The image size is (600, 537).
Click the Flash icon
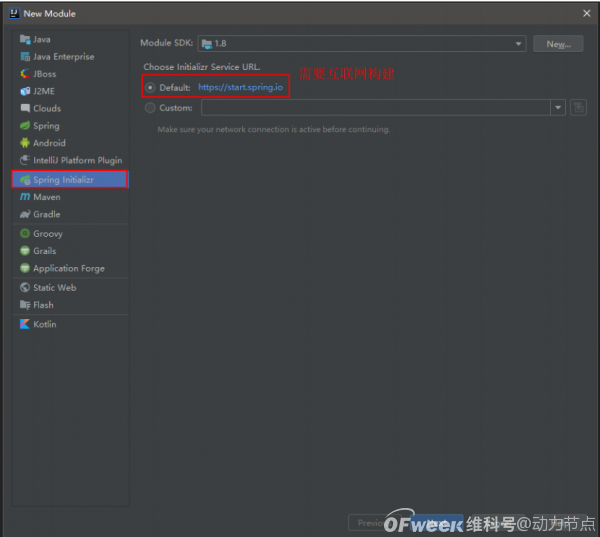25,305
